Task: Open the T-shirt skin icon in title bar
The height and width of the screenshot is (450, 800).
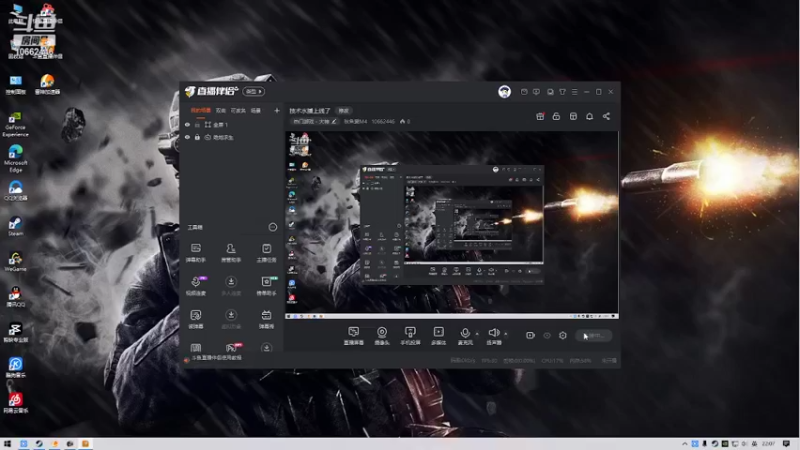Action: (562, 92)
